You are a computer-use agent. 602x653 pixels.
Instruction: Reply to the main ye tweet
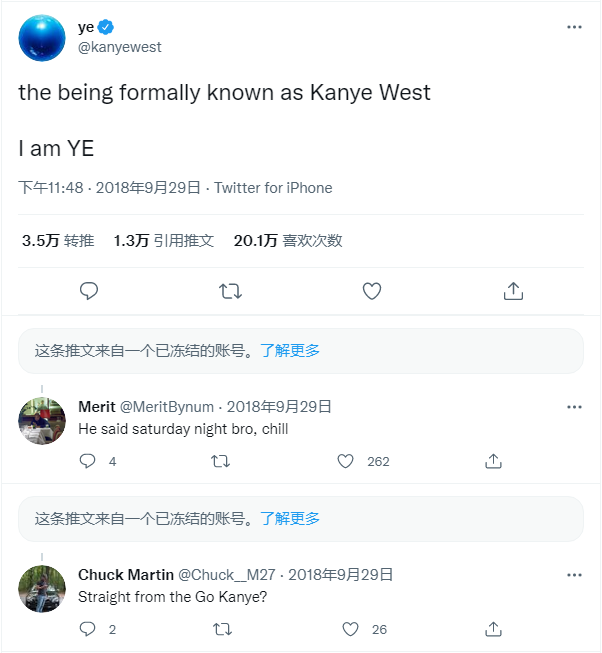[x=88, y=291]
